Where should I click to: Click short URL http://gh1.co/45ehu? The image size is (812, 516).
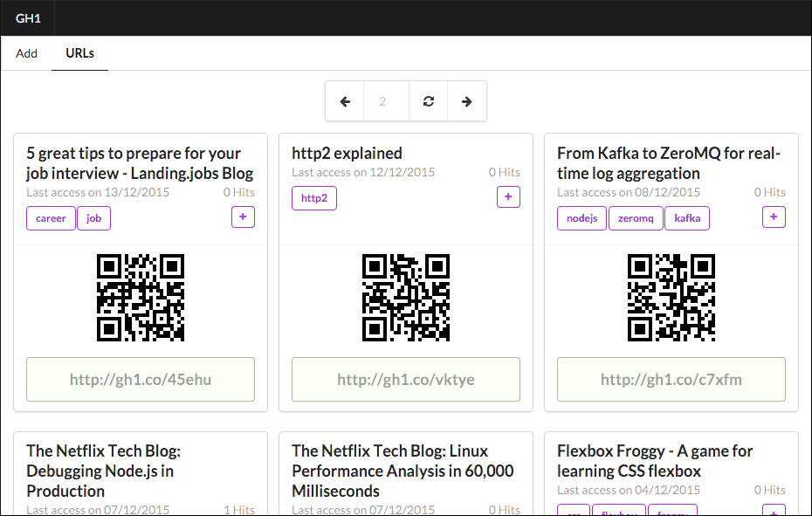(x=141, y=379)
